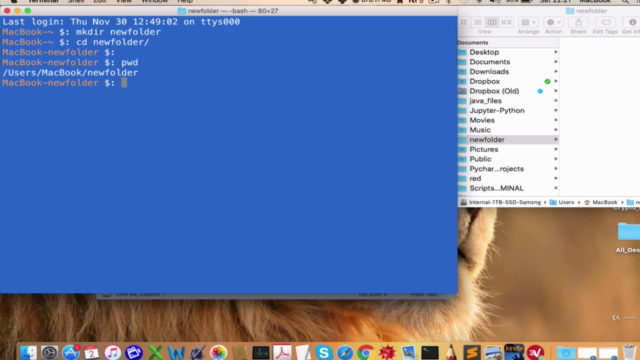Screen dimensions: 640x360
Task: Expand the Downloads folder arrow
Action: [x=556, y=72]
